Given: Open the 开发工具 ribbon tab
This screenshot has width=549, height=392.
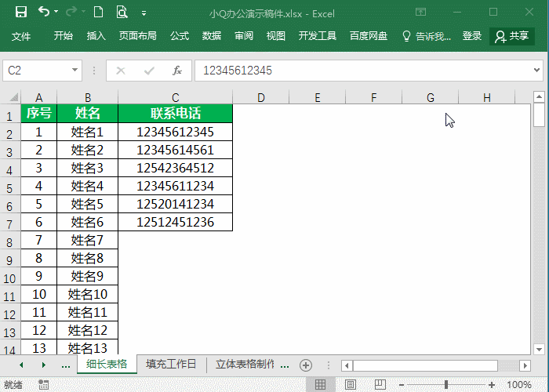Looking at the screenshot, I should click(x=317, y=36).
